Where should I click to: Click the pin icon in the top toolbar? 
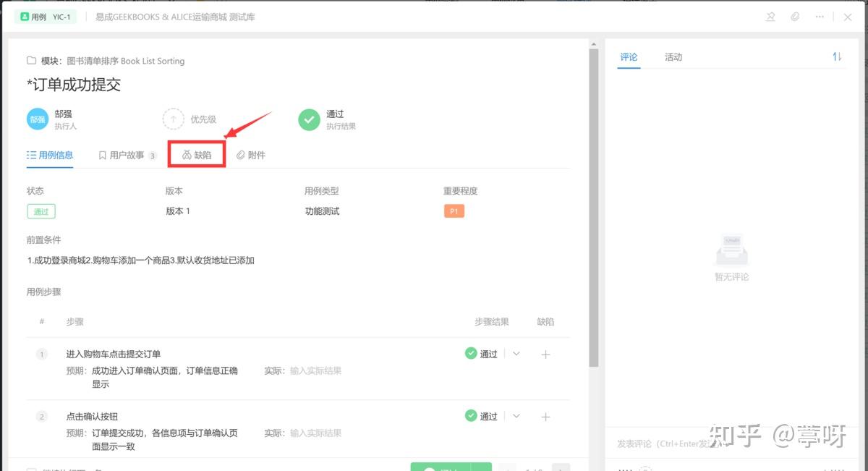[770, 17]
